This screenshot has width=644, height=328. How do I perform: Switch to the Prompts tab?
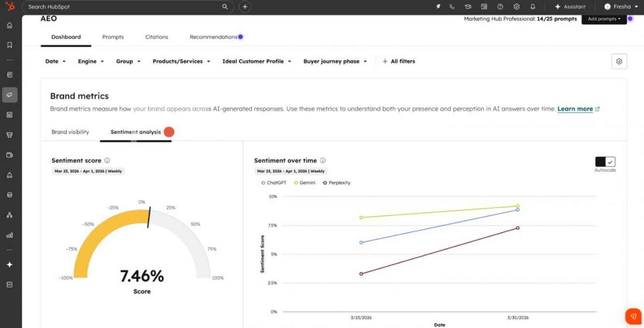(x=113, y=37)
